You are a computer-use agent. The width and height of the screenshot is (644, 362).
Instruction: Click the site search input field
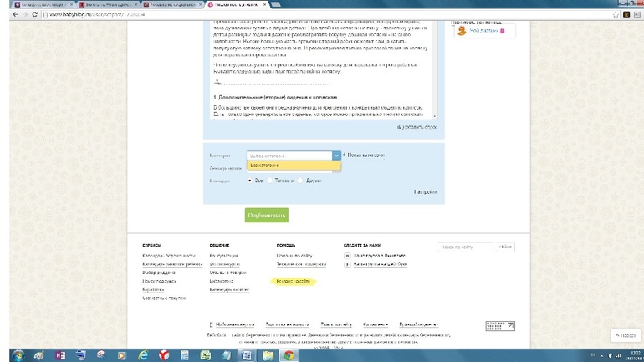pos(466,247)
